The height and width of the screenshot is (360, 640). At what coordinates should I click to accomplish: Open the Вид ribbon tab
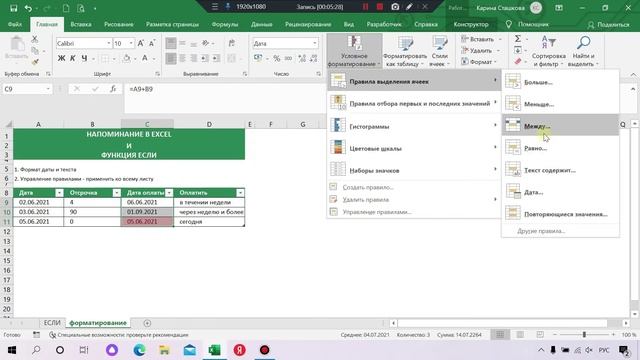point(349,24)
